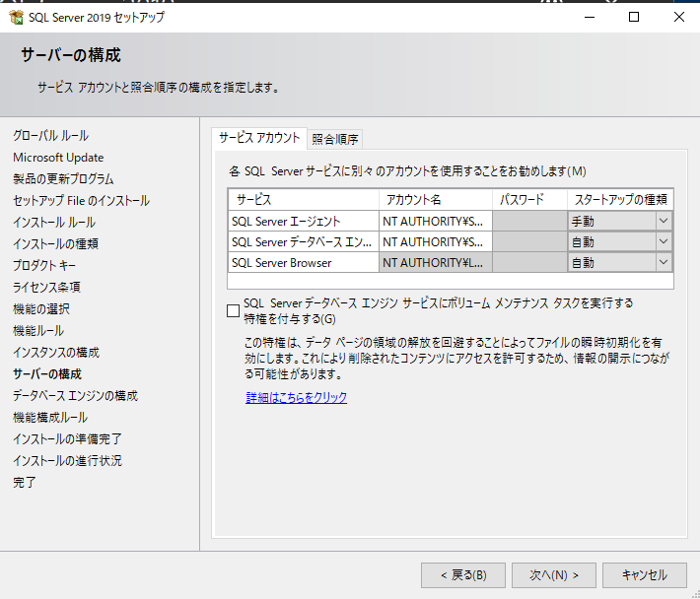Click the bold サーバーの構成 sidebar step
Screen dimensions: 700x599
[47, 373]
